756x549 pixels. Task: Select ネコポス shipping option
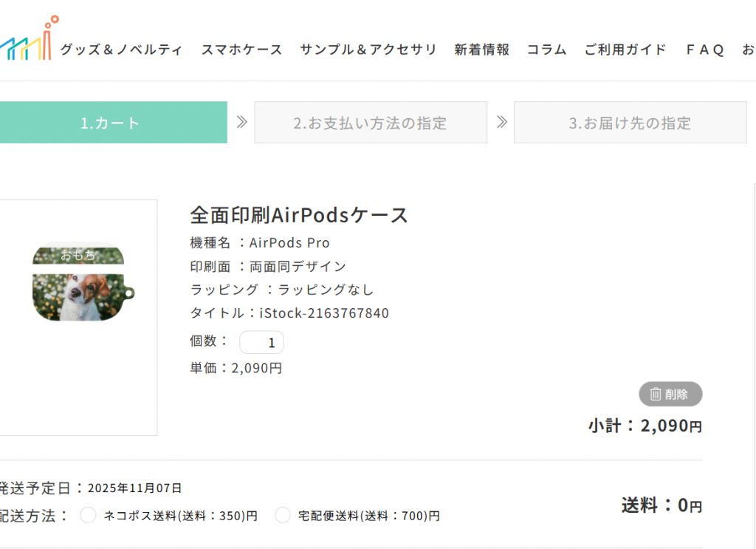89,515
